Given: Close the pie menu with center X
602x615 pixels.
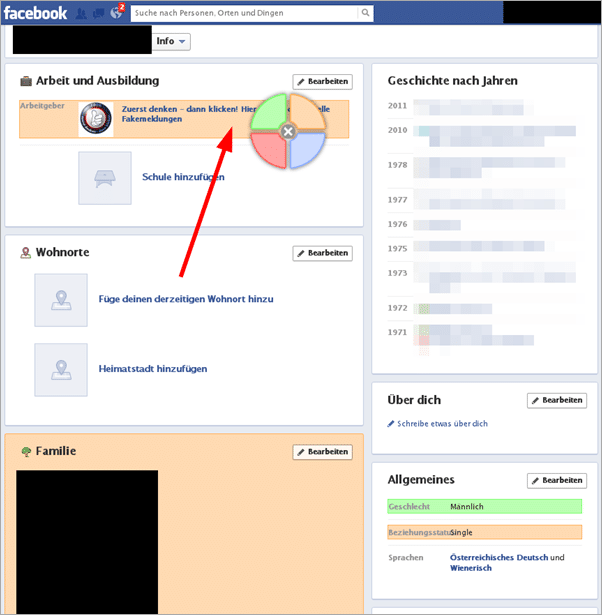Looking at the screenshot, I should pyautogui.click(x=288, y=131).
